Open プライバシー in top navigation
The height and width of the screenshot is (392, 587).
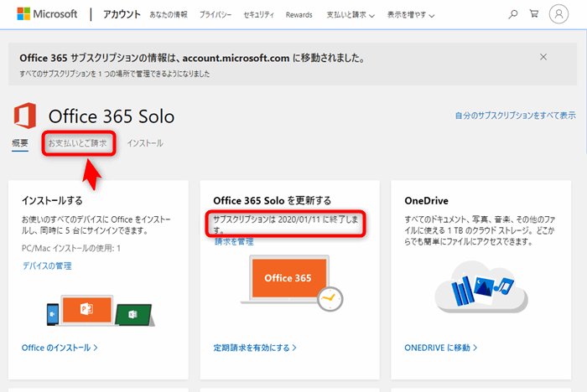click(x=216, y=15)
